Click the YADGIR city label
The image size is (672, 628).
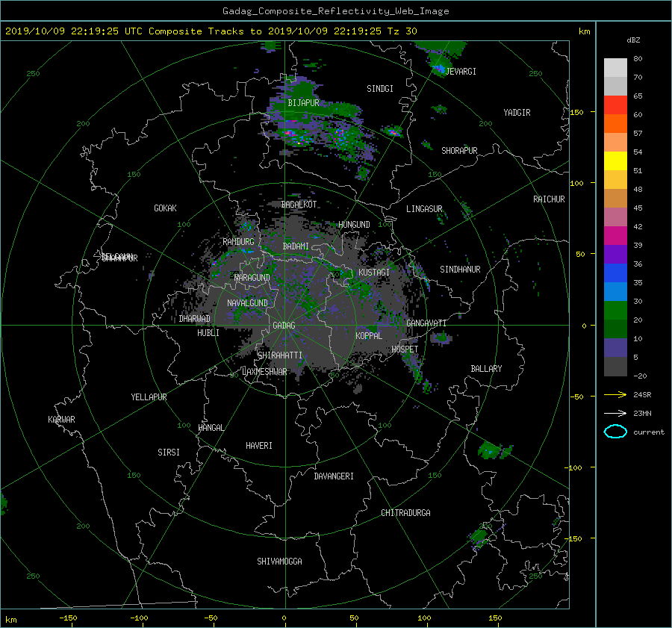coord(517,113)
